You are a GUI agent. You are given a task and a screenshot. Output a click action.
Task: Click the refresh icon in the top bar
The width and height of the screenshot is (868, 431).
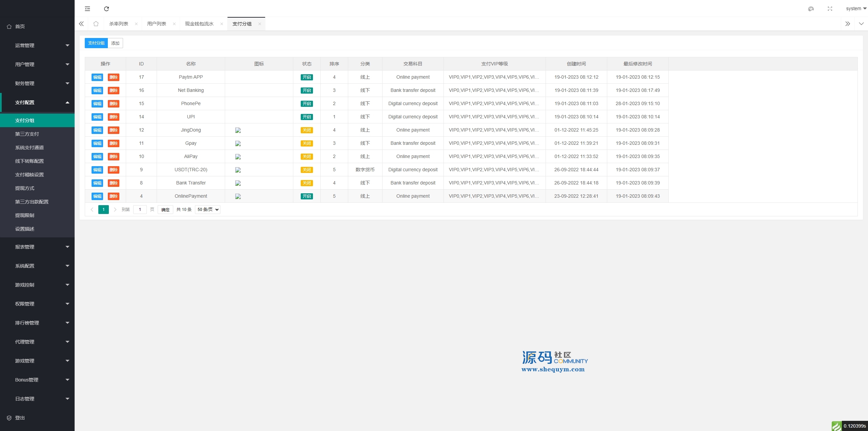[x=106, y=9]
